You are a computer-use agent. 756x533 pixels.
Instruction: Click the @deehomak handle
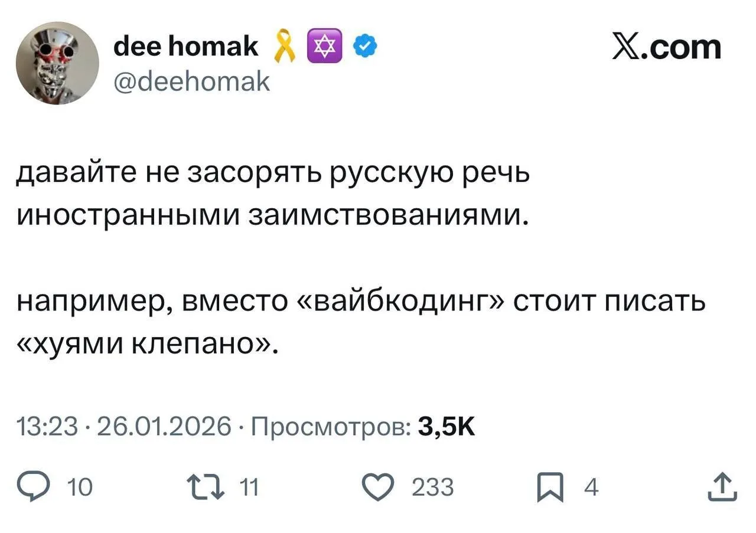pyautogui.click(x=191, y=82)
